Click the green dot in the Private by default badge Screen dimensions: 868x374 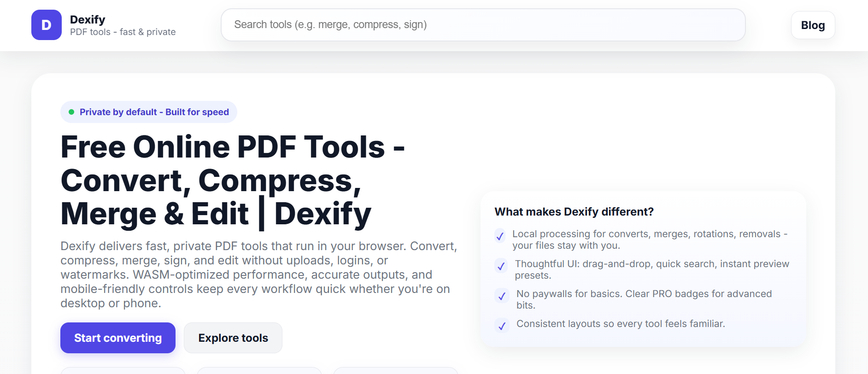click(71, 112)
